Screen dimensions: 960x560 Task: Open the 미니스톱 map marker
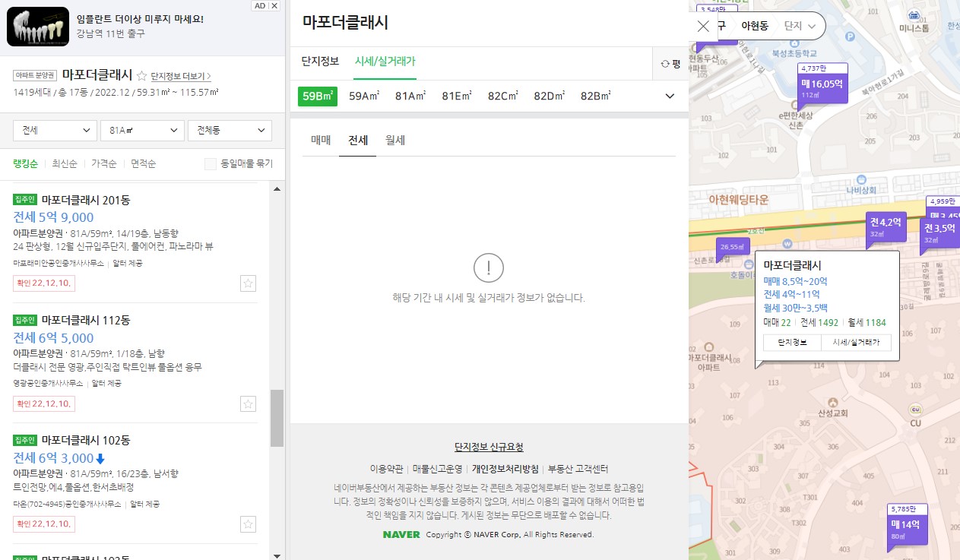click(914, 20)
